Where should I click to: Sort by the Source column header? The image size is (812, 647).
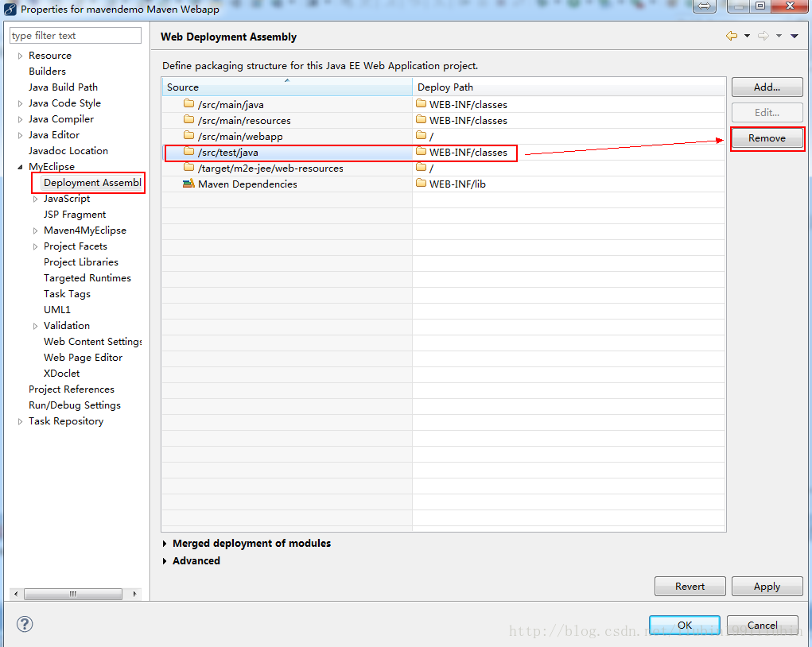pyautogui.click(x=287, y=87)
